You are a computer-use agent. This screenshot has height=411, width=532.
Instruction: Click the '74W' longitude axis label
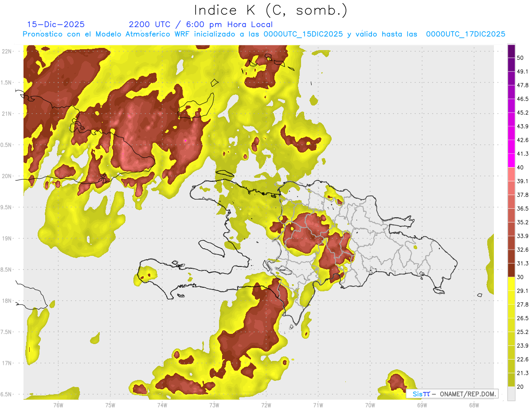coord(162,405)
